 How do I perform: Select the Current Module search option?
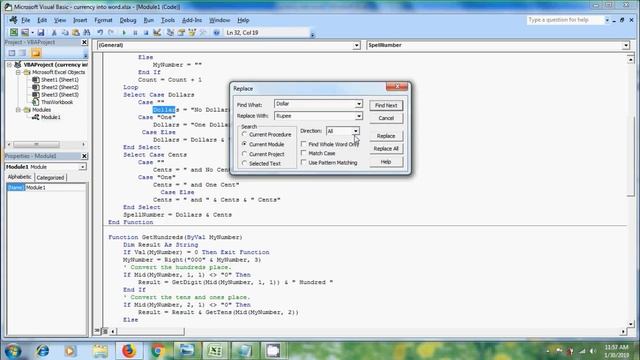(263, 144)
